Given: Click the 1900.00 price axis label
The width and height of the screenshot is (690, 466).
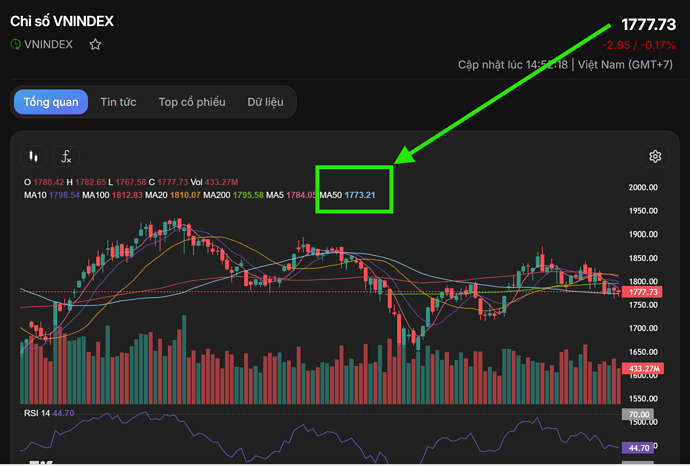Looking at the screenshot, I should coord(643,235).
